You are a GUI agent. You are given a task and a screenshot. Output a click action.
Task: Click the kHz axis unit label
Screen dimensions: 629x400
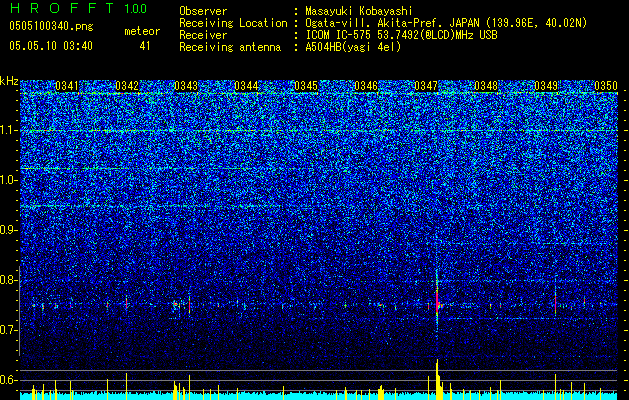[9, 81]
